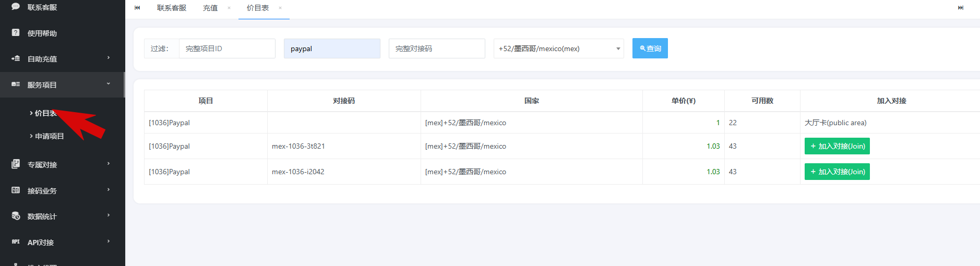Click the 服务项目 list icon

coord(16,84)
